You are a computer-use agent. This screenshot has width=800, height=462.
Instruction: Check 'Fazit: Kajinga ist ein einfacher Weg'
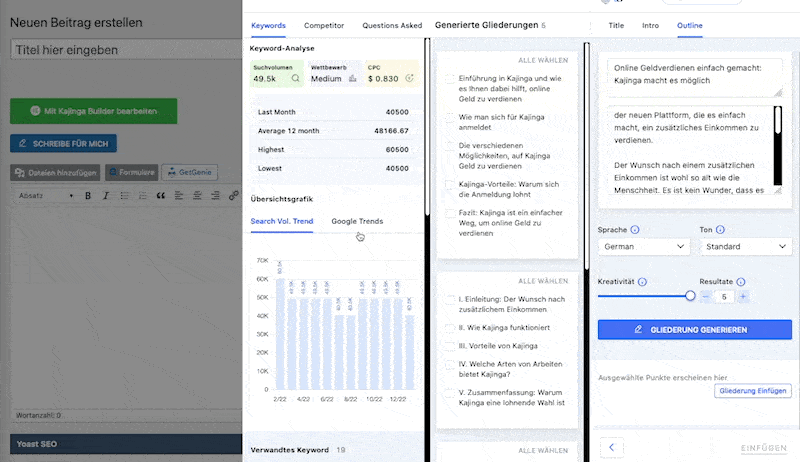tap(449, 213)
